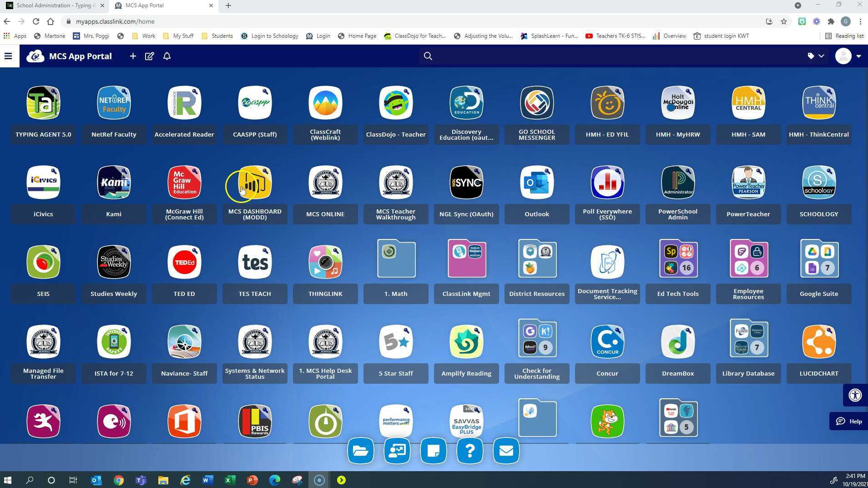This screenshot has height=488, width=868.
Task: Launch the Schoology app icon
Action: 819,183
